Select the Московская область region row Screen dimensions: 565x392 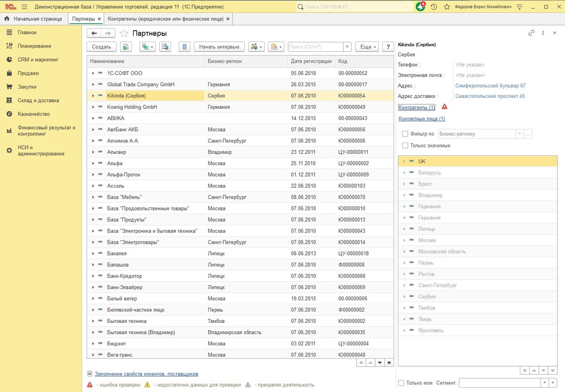(477, 251)
